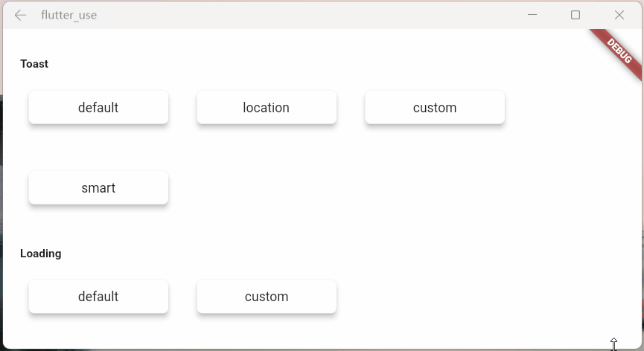This screenshot has width=644, height=351.
Task: Click the Loading section heading
Action: [x=41, y=254]
